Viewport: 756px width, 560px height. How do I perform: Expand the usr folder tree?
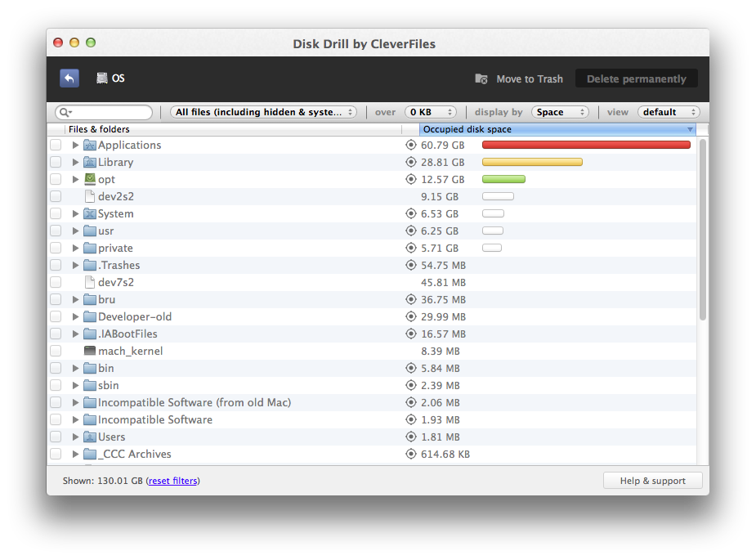pyautogui.click(x=75, y=231)
